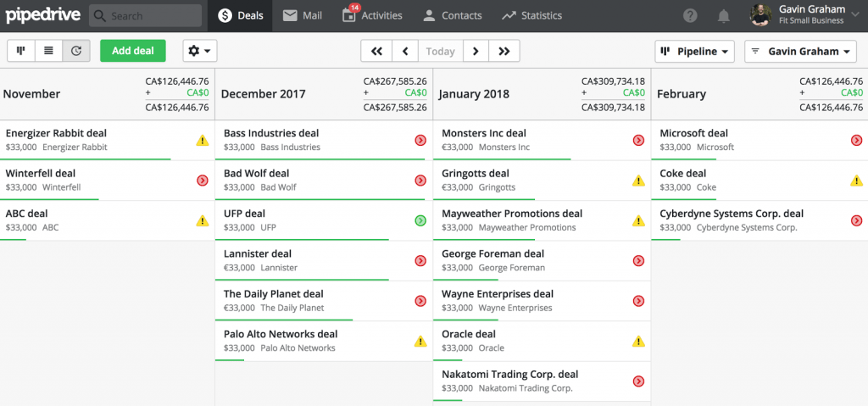Go to previous month with left arrow

pyautogui.click(x=405, y=52)
